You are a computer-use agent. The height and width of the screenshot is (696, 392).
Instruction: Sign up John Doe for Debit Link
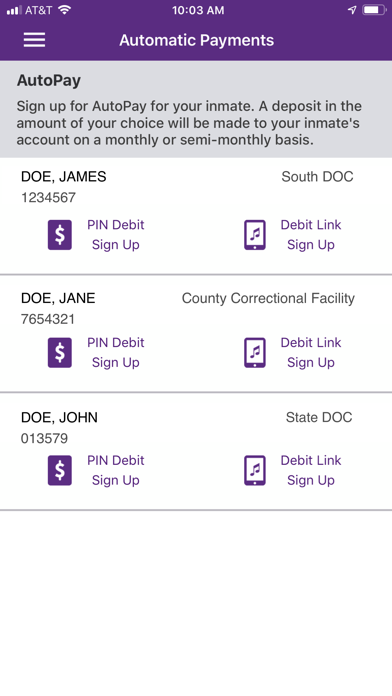tap(311, 471)
